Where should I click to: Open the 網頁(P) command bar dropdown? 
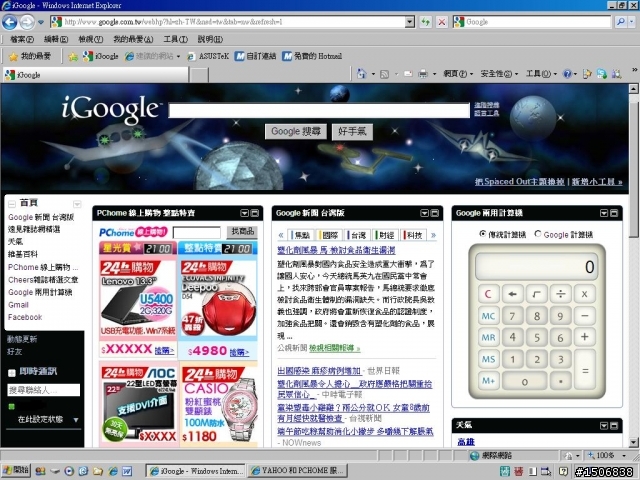click(x=458, y=74)
